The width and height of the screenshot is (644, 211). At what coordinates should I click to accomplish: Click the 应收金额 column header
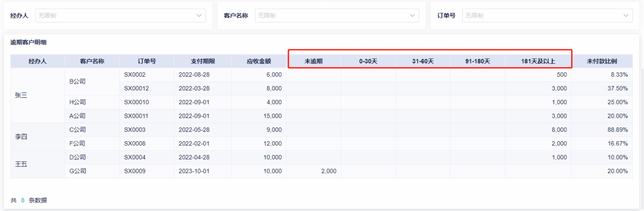(x=259, y=61)
